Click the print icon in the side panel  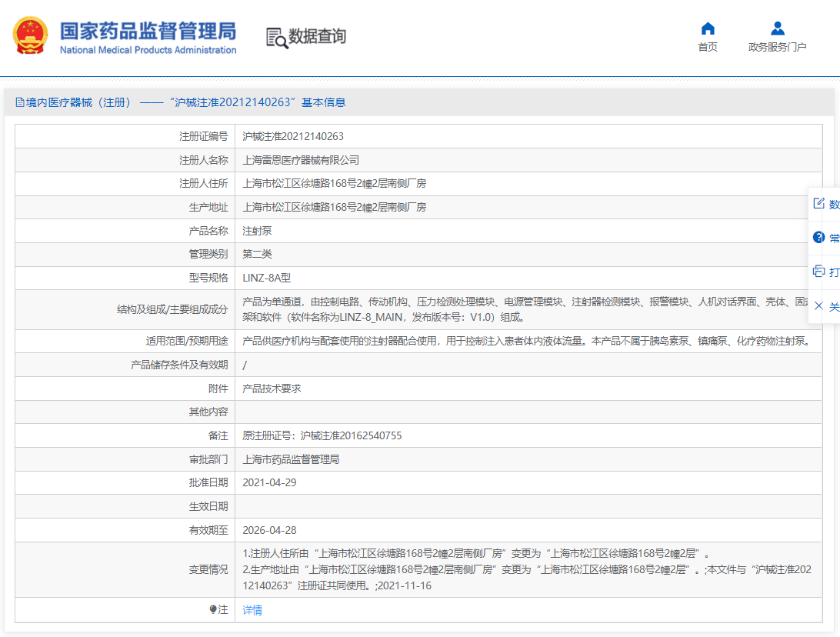pos(818,271)
